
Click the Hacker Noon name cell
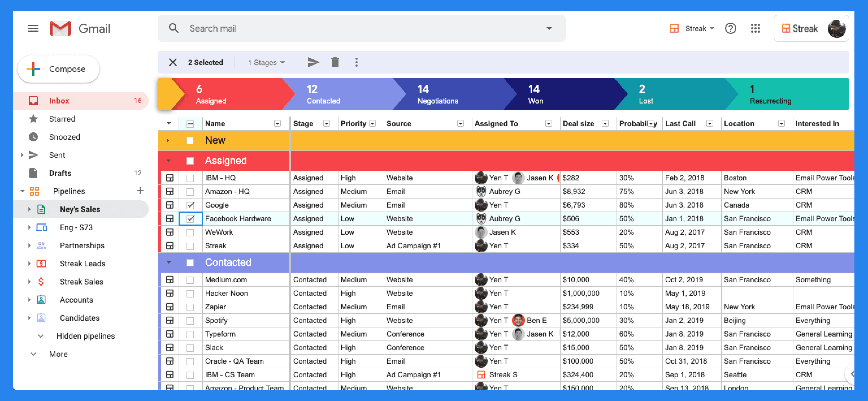tap(246, 293)
